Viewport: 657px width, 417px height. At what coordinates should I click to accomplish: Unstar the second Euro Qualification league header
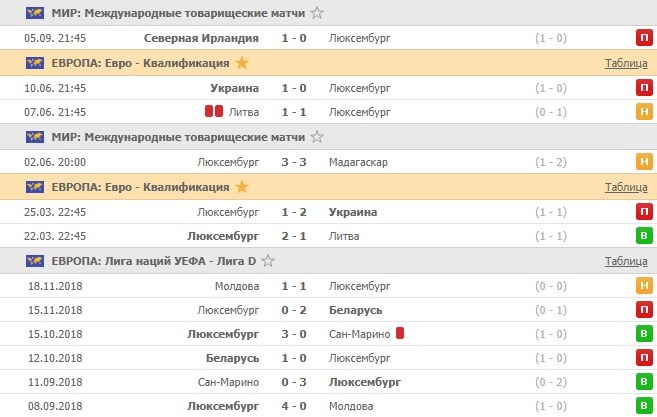click(239, 187)
